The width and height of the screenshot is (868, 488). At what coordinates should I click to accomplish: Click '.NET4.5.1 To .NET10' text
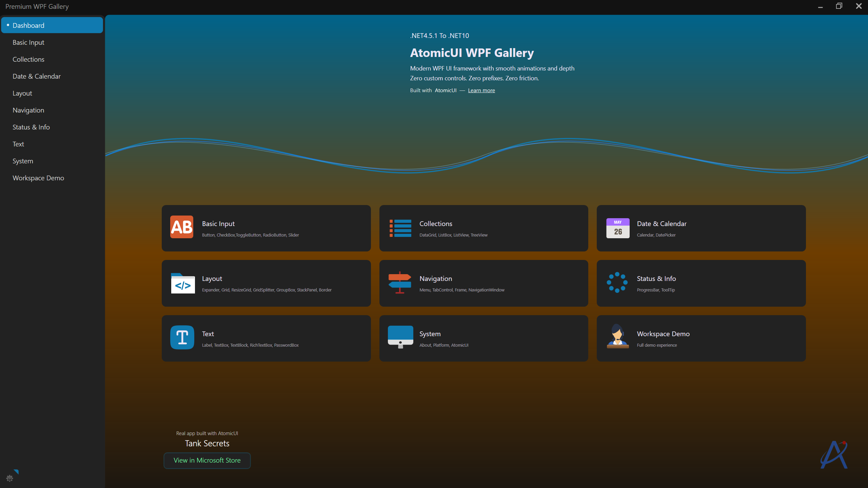[x=439, y=36]
